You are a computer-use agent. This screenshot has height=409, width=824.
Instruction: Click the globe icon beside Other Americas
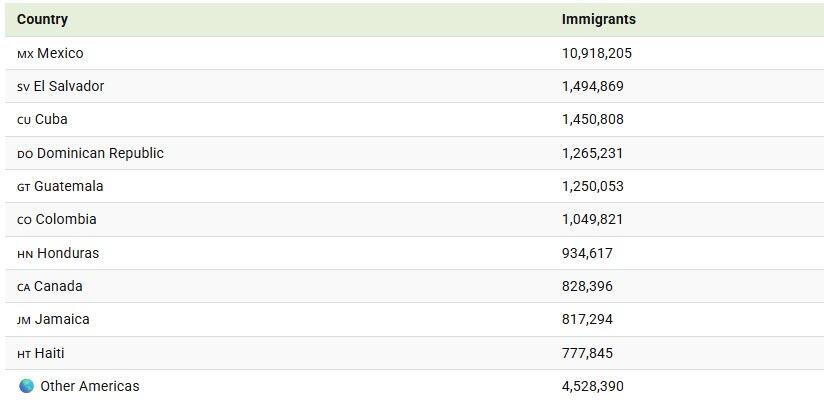point(26,386)
